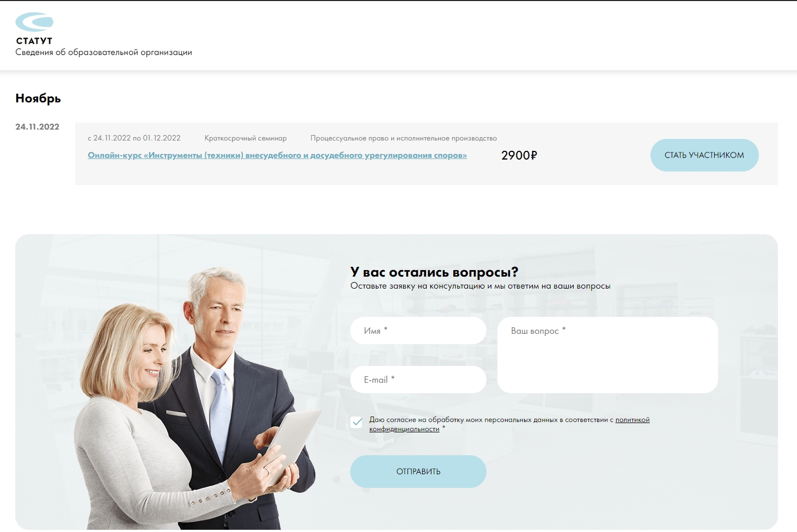Image resolution: width=797 pixels, height=532 pixels.
Task: Open the СТАТУТ brand name link
Action: click(x=34, y=41)
